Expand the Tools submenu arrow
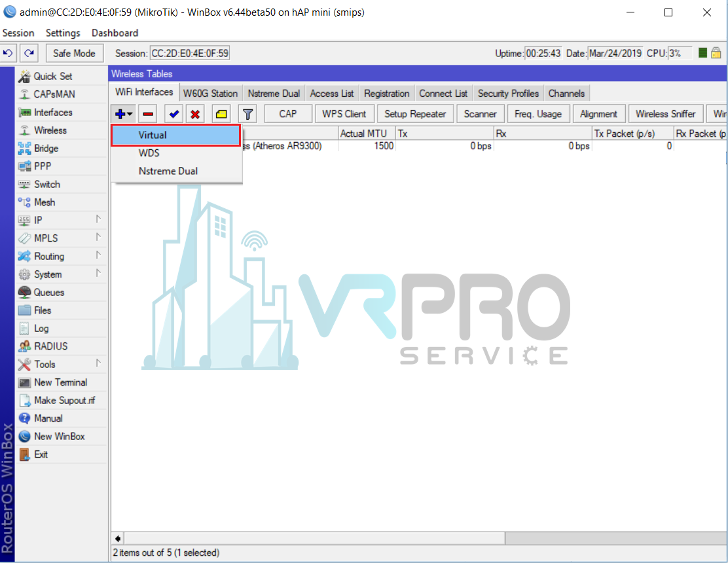Screen dimensions: 728x563 click(98, 363)
